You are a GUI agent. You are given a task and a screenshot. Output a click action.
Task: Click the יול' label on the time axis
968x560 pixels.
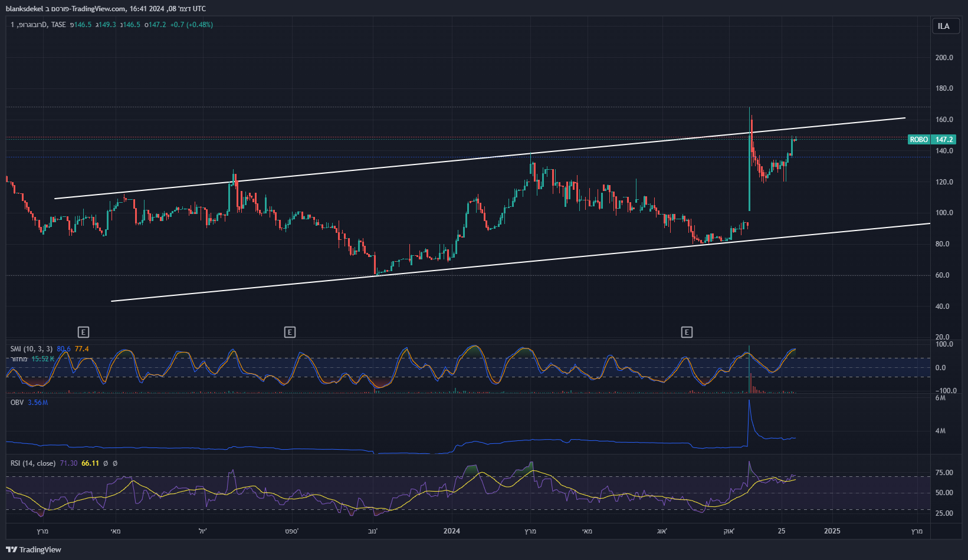pyautogui.click(x=203, y=531)
